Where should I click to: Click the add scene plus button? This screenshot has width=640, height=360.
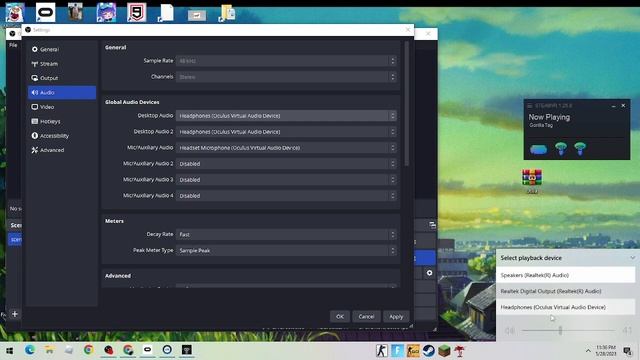(15, 314)
